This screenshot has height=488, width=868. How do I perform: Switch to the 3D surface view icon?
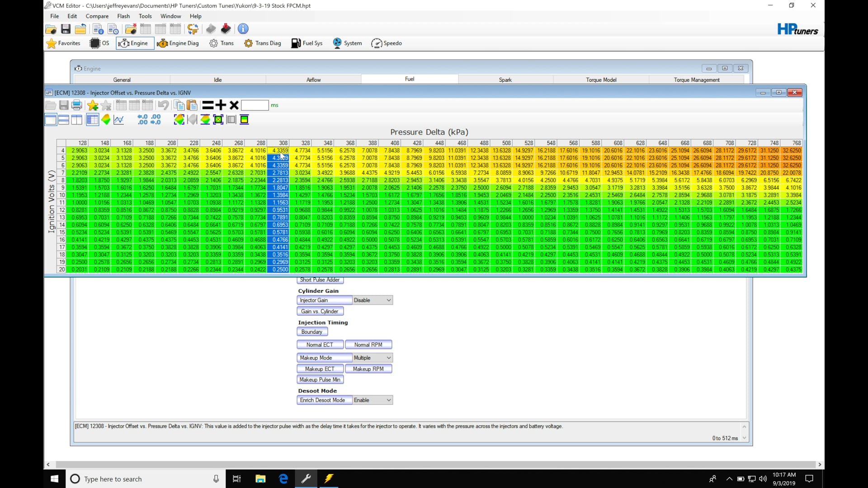[x=106, y=120]
